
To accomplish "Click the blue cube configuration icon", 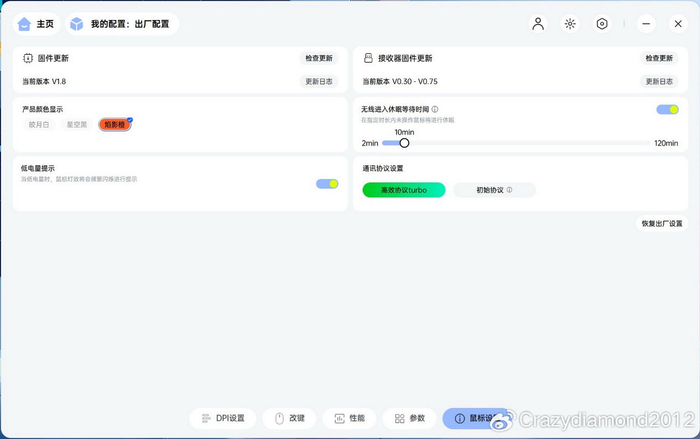I will 77,24.
